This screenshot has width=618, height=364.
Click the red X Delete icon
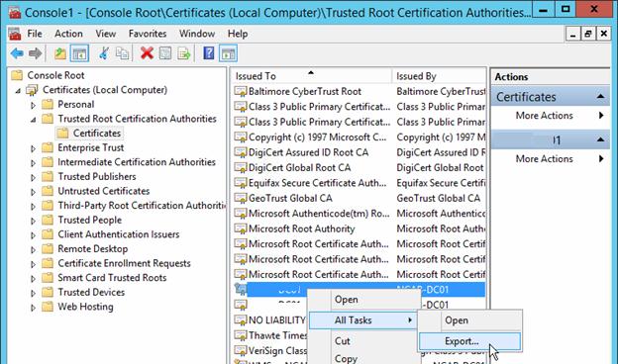click(x=147, y=53)
